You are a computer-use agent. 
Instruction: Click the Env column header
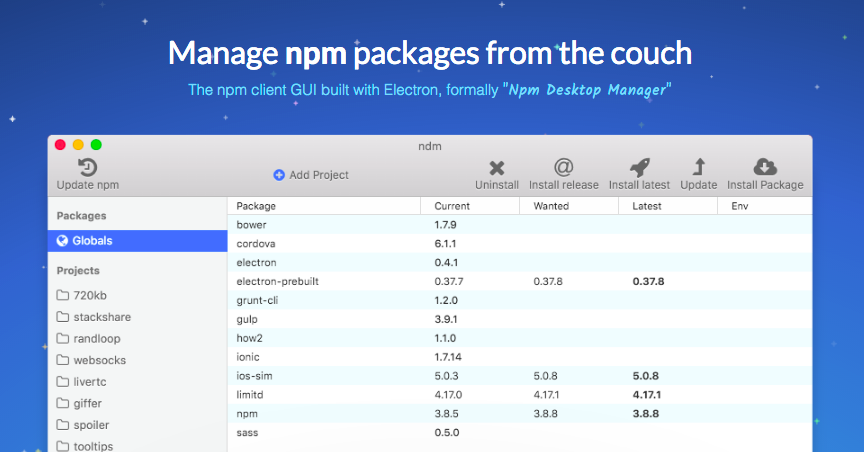765,206
